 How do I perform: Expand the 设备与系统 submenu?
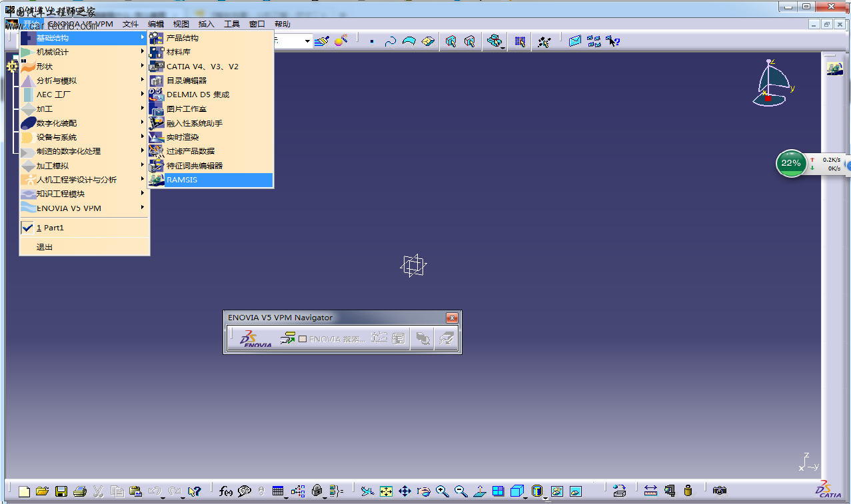pyautogui.click(x=85, y=137)
